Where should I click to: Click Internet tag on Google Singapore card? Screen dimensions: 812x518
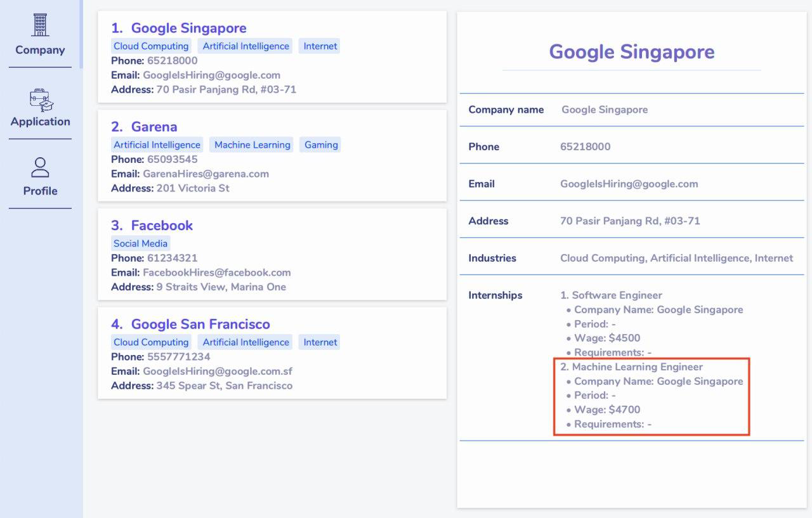coord(320,46)
